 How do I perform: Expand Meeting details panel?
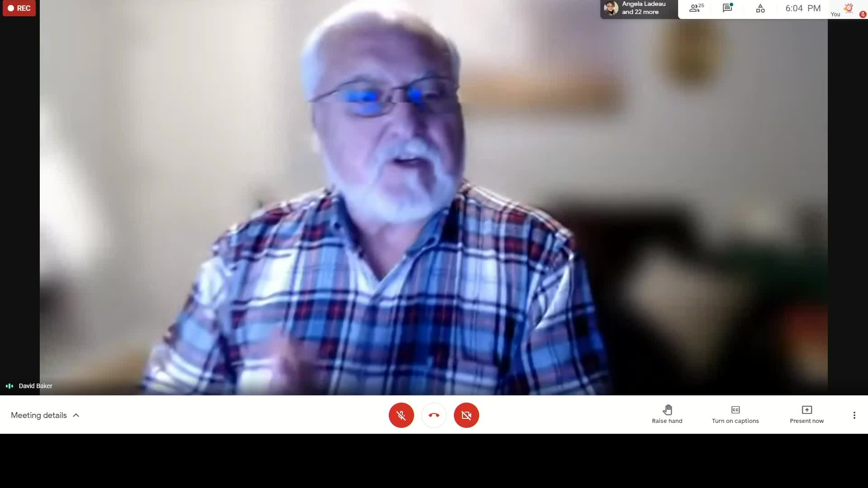point(45,415)
